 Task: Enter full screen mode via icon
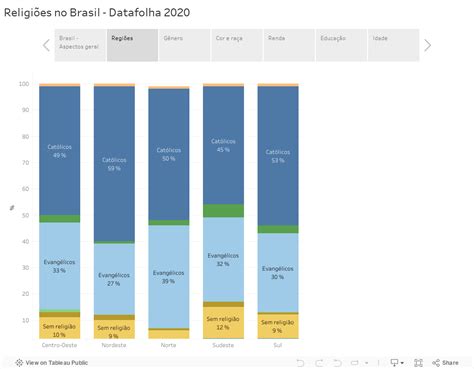(418, 363)
